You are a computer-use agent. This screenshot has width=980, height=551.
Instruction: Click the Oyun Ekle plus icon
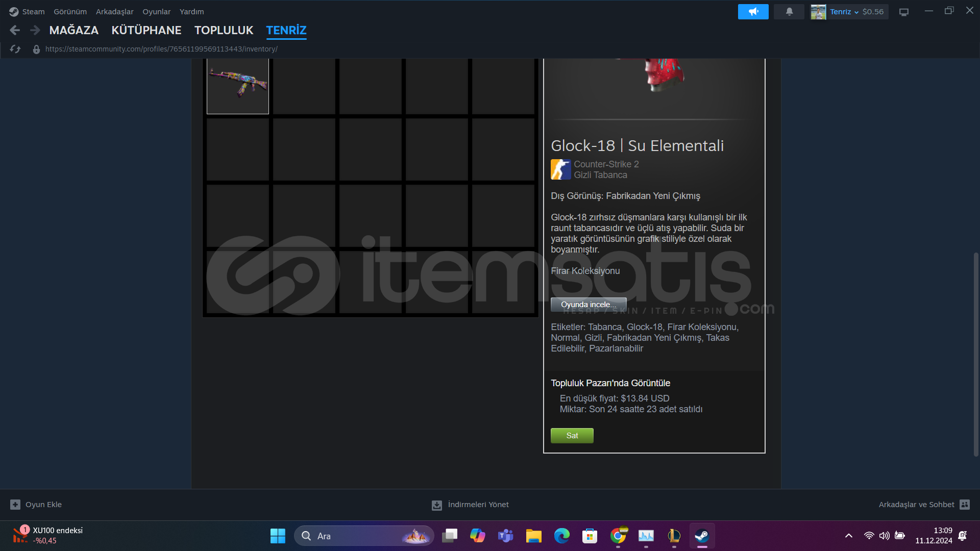(x=15, y=505)
